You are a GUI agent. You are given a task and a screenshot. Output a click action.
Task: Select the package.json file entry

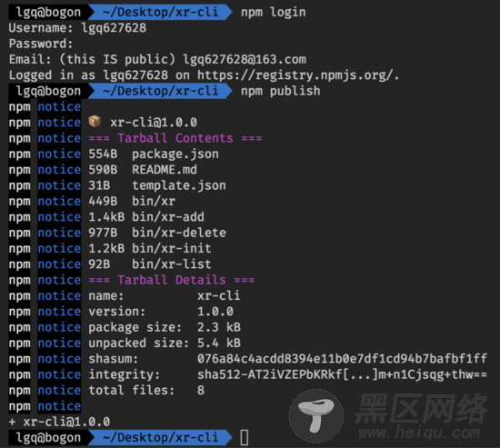(x=175, y=154)
